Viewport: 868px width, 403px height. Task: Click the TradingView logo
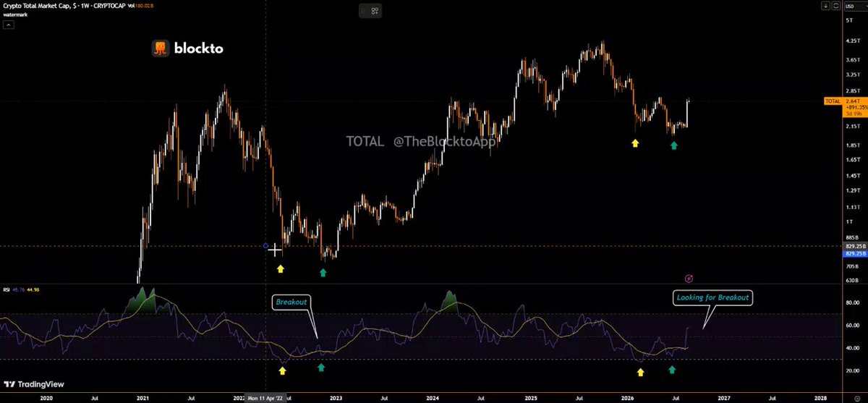[x=33, y=385]
